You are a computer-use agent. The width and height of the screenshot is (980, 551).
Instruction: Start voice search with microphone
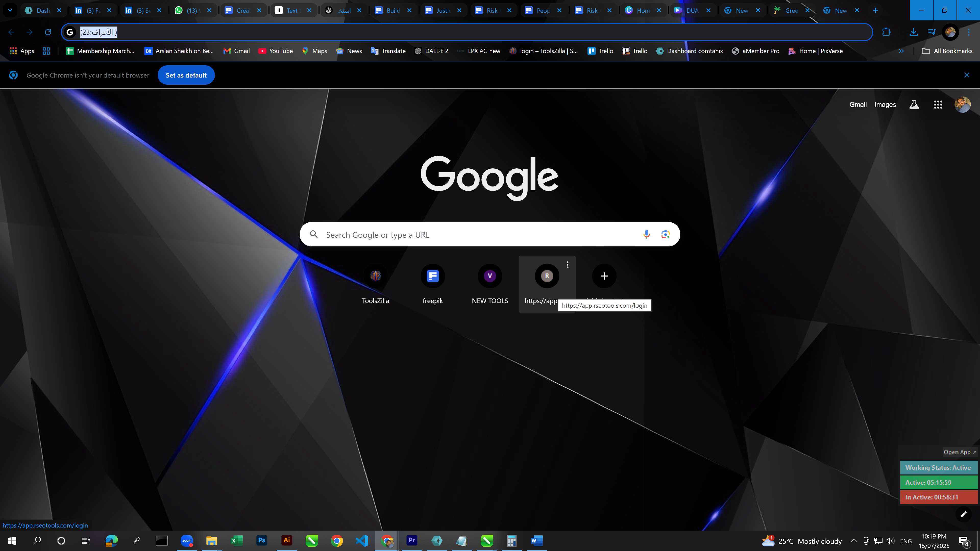(646, 234)
